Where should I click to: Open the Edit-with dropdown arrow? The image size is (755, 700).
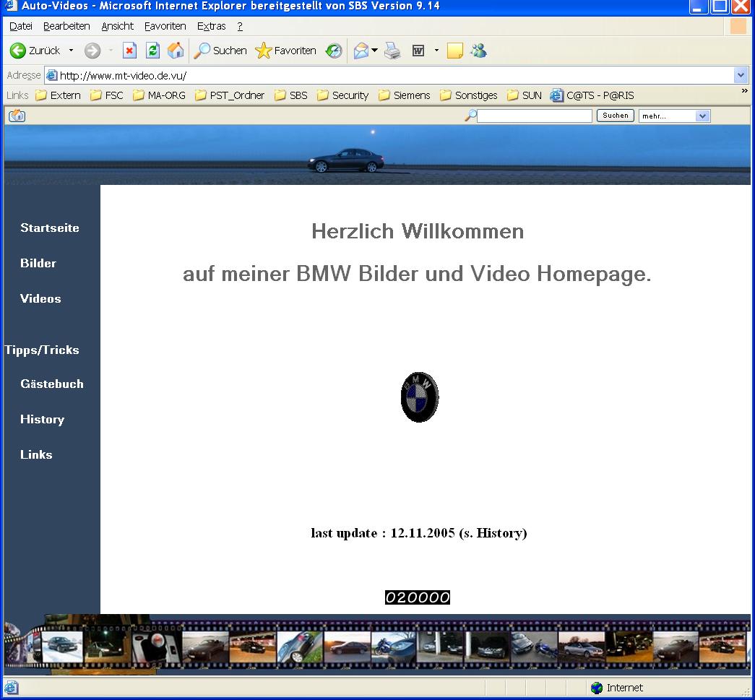[x=436, y=50]
